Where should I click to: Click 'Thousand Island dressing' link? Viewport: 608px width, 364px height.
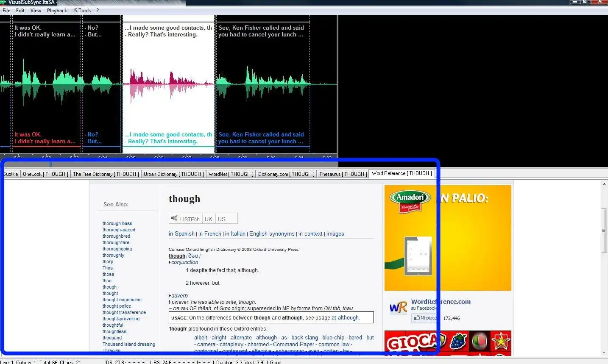pos(129,344)
